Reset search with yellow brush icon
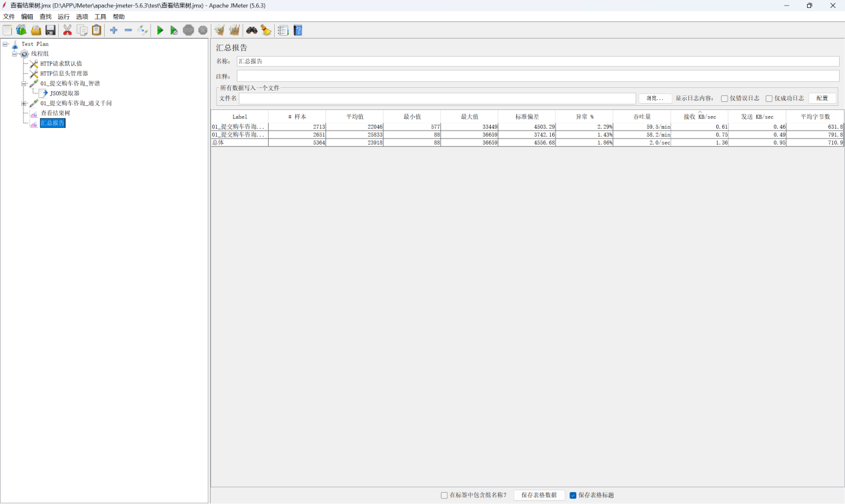Viewport: 845px width, 504px height. pos(266,30)
